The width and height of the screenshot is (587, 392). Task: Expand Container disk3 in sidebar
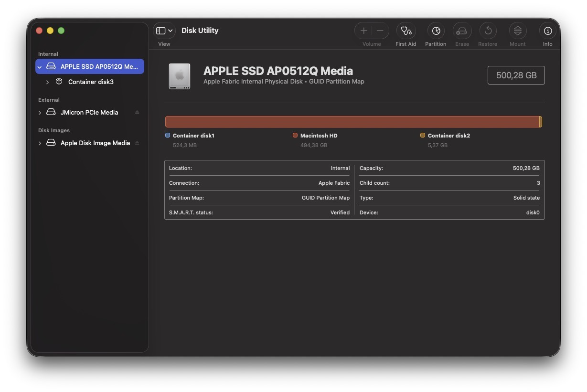point(47,82)
